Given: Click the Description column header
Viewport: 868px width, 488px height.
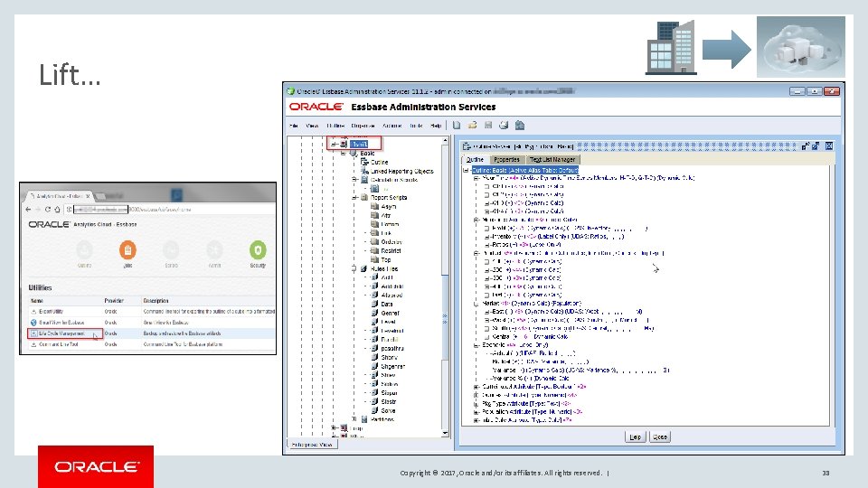Looking at the screenshot, I should point(156,300).
